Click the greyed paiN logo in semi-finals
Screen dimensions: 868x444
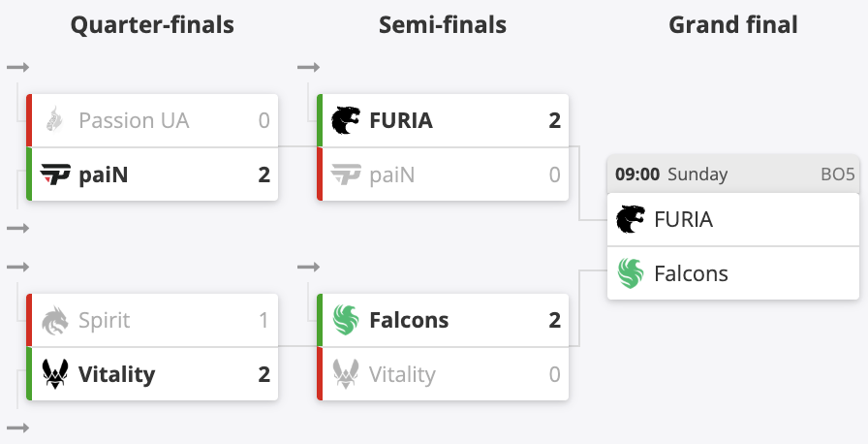(x=346, y=174)
